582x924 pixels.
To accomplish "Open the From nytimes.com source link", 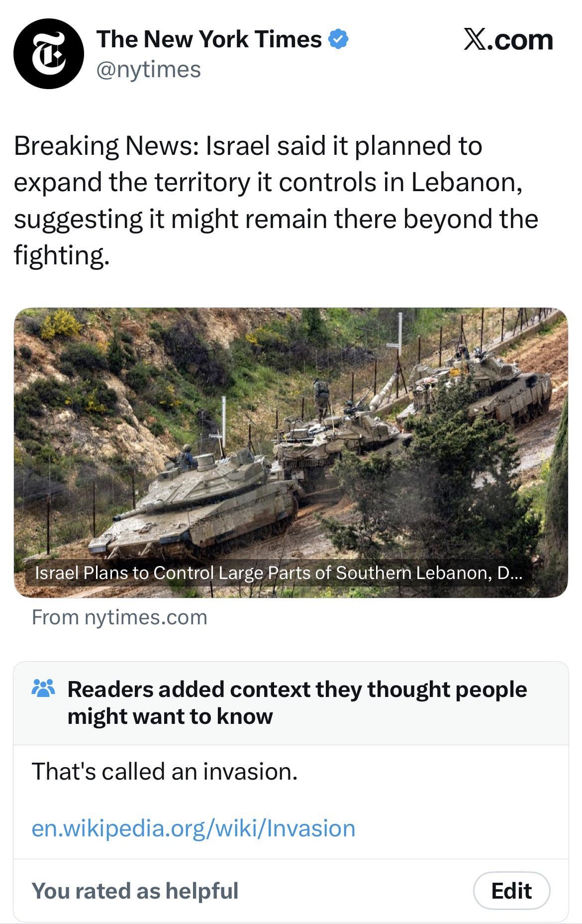I will [x=119, y=617].
